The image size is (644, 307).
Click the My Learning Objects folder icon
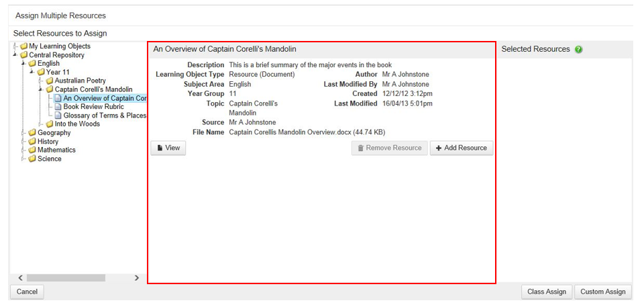tap(24, 46)
